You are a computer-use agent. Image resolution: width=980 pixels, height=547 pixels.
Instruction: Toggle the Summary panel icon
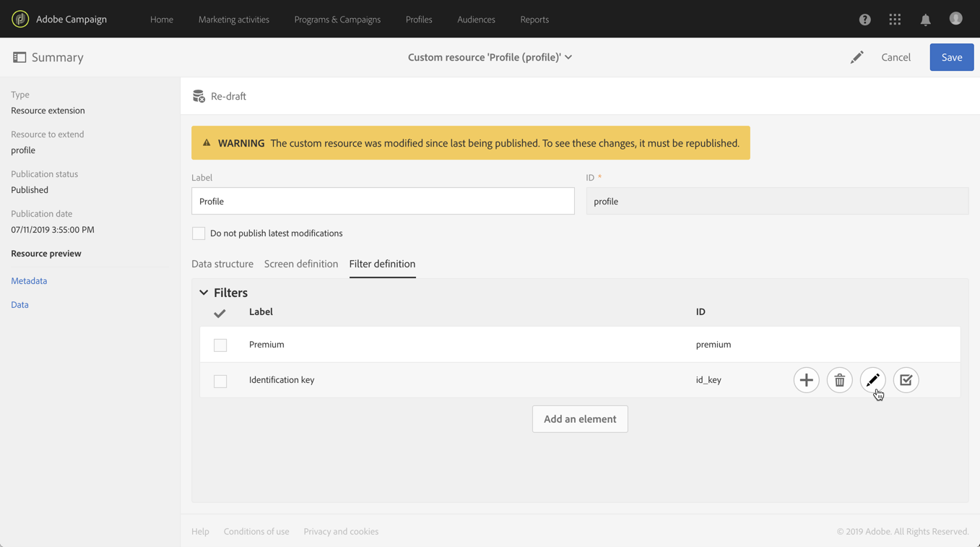coord(19,57)
